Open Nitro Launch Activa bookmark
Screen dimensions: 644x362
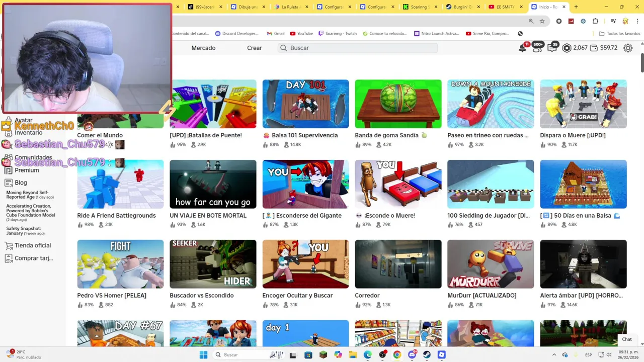[437, 34]
